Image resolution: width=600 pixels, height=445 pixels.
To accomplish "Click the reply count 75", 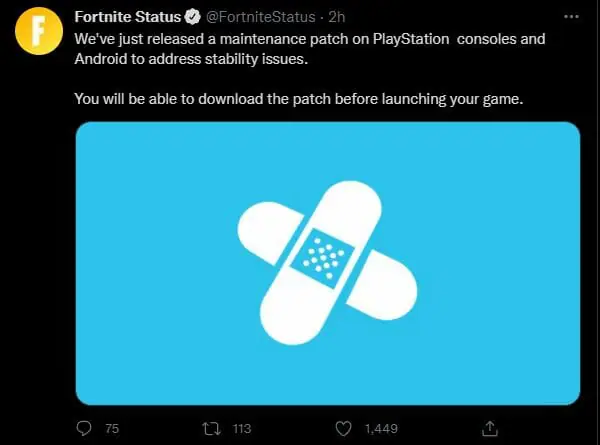I will [112, 429].
